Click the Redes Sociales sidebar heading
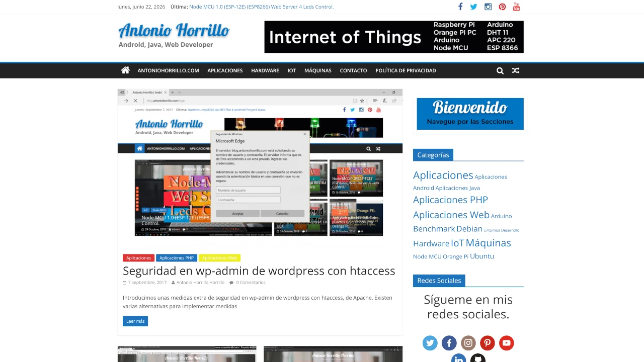 click(439, 281)
